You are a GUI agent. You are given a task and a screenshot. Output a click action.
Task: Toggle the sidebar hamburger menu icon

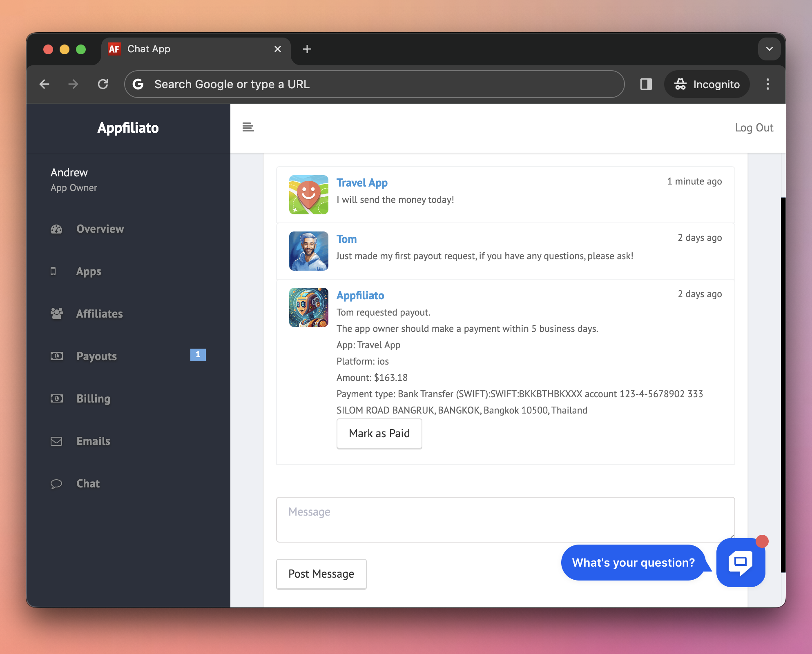click(248, 127)
